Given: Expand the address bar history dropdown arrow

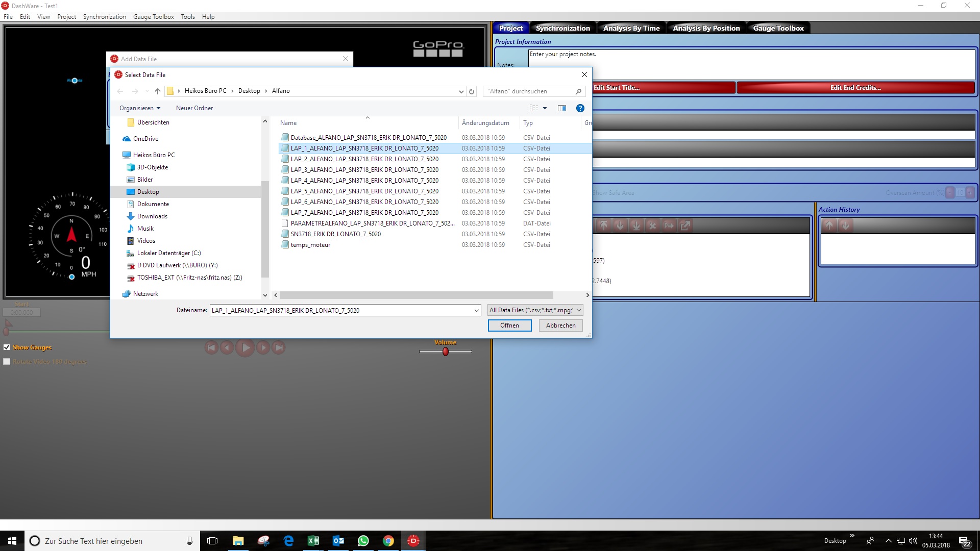Looking at the screenshot, I should [x=461, y=91].
